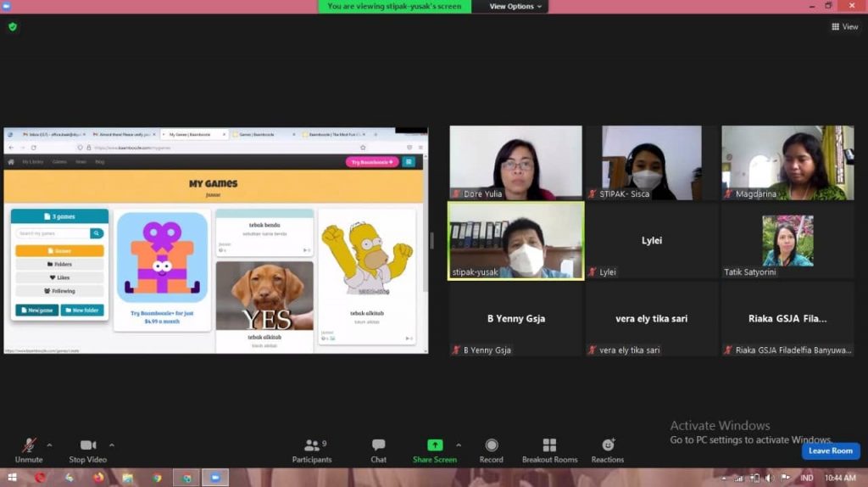The image size is (868, 487).
Task: Open video options arrow beside Stop Video
Action: [112, 445]
